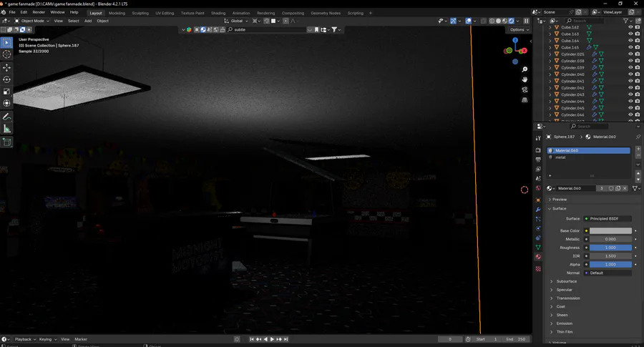Open the Add menu in viewport header
The height and width of the screenshot is (347, 644).
coord(88,21)
